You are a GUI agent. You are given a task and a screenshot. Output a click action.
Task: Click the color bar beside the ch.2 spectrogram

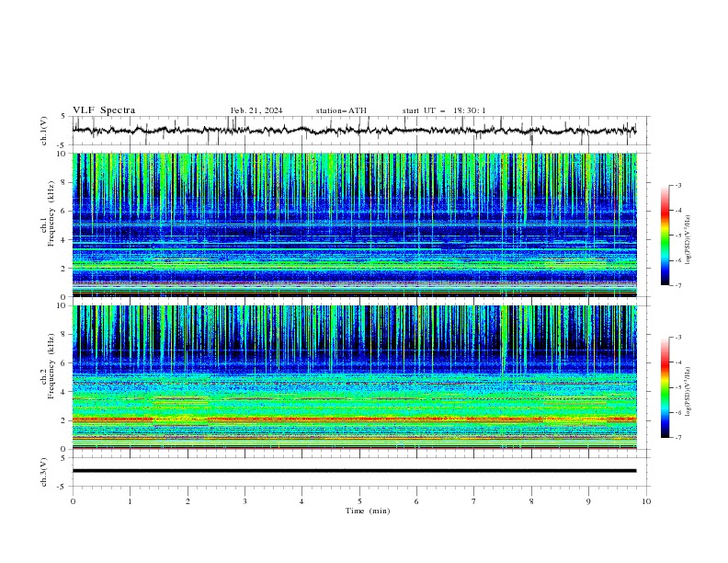665,387
